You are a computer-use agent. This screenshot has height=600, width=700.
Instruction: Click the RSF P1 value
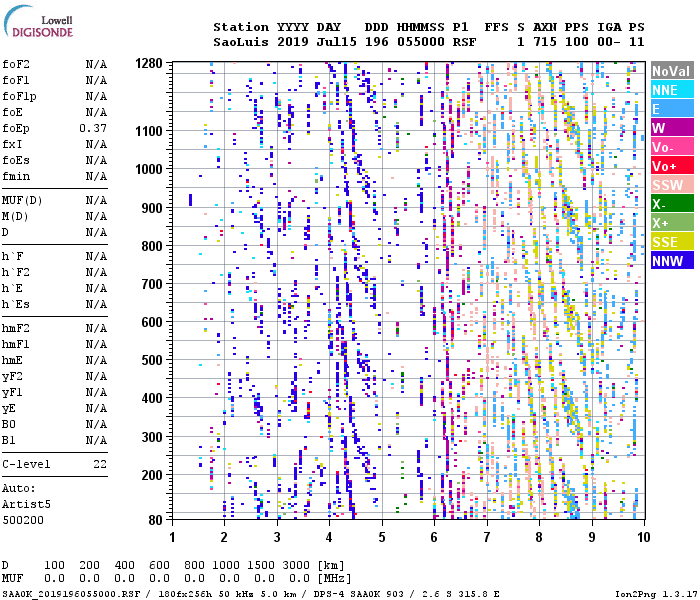tap(464, 42)
